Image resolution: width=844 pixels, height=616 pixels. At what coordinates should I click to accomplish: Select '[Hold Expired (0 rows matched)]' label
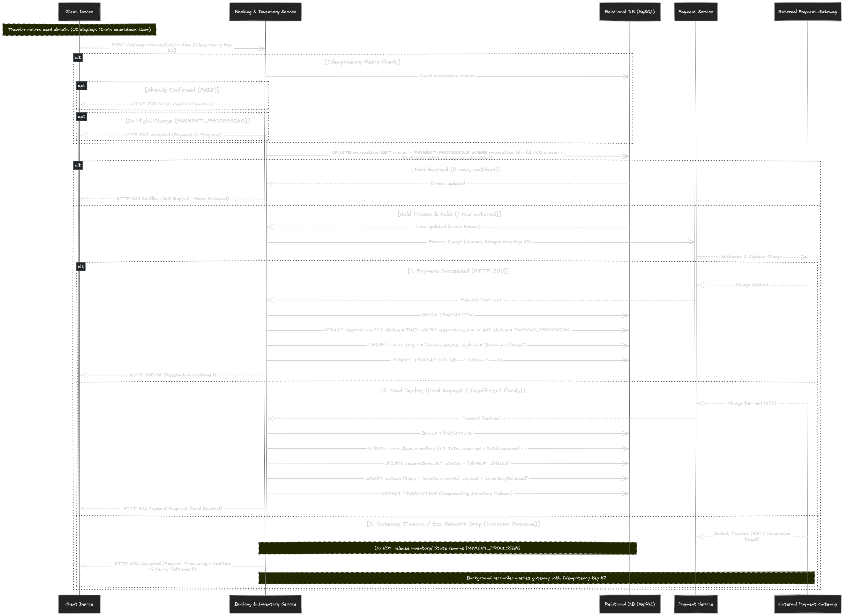[456, 169]
